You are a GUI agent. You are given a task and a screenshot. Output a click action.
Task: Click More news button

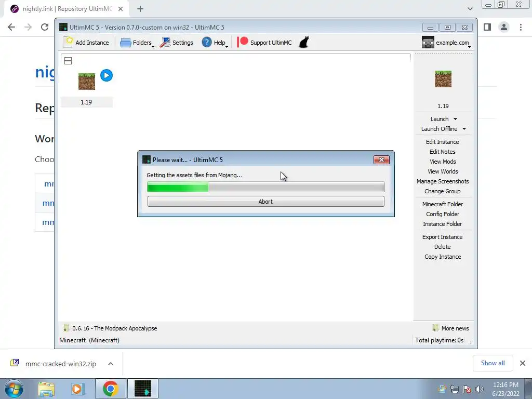click(x=450, y=328)
